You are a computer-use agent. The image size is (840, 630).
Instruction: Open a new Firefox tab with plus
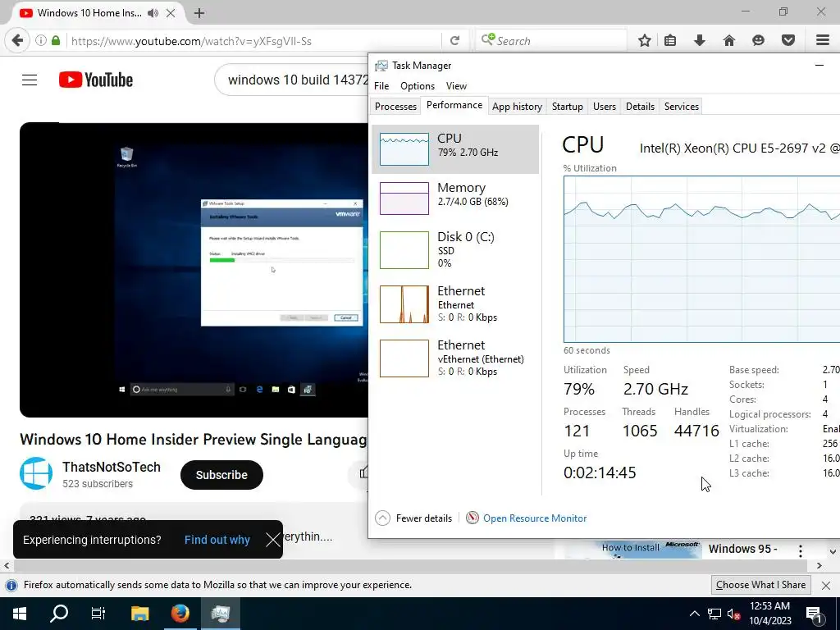click(199, 13)
